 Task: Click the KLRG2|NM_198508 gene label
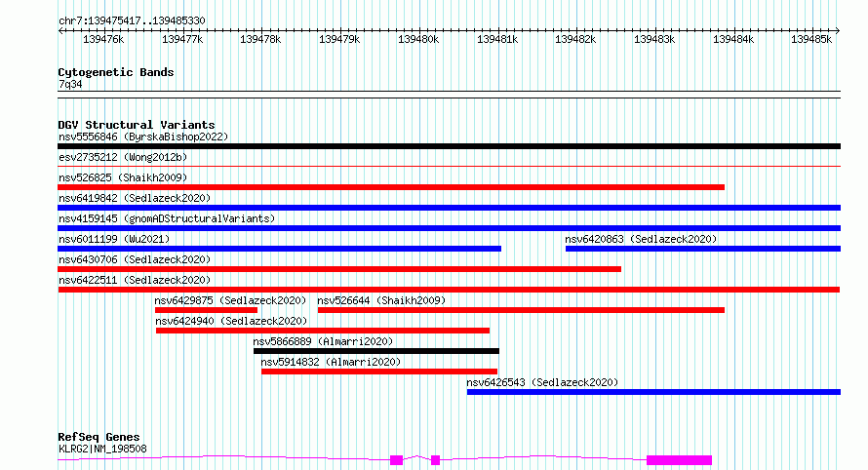pos(102,449)
